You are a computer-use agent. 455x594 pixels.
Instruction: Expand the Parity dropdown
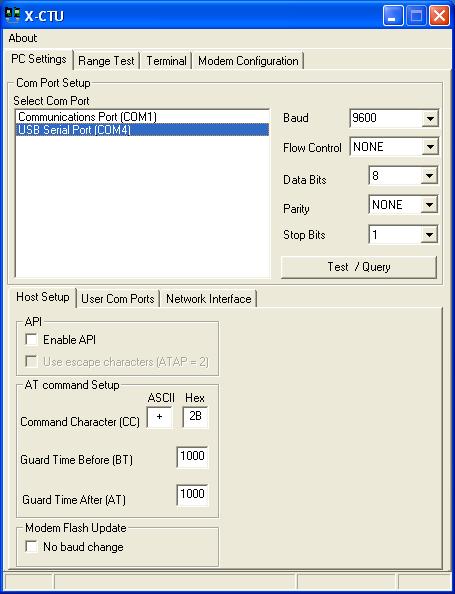[x=429, y=205]
